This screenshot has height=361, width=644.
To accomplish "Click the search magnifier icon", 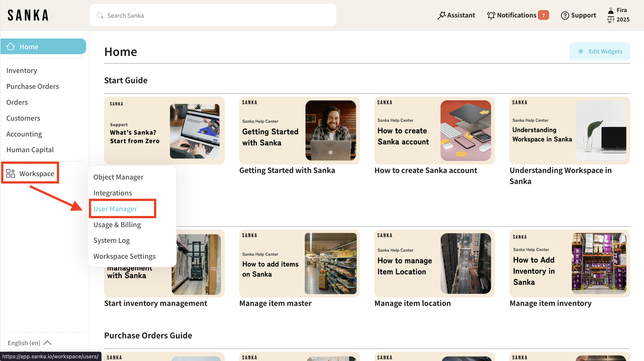I will click(x=100, y=15).
